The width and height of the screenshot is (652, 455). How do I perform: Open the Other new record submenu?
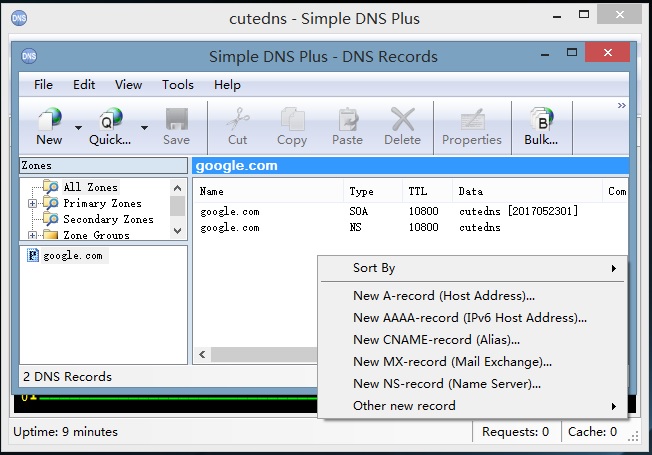pyautogui.click(x=472, y=406)
